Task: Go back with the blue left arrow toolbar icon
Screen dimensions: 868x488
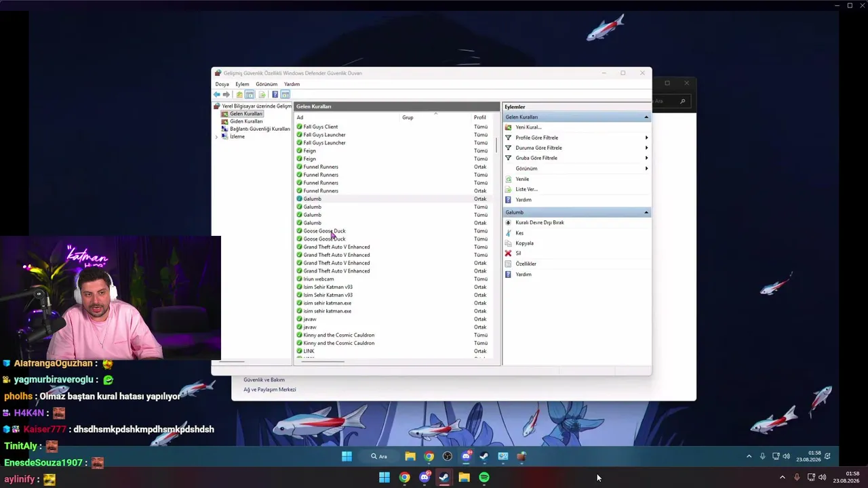Action: point(217,94)
